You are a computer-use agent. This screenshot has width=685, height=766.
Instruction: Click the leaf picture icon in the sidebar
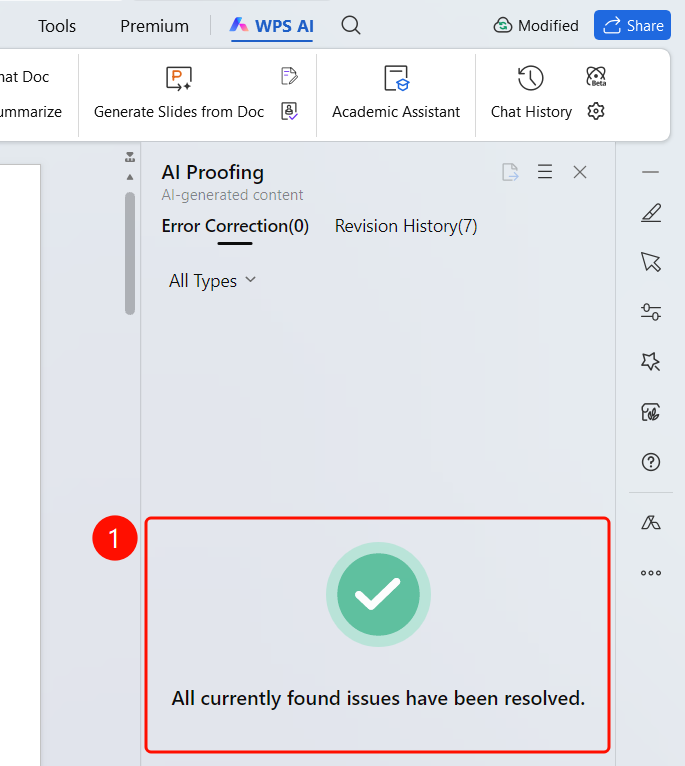651,412
